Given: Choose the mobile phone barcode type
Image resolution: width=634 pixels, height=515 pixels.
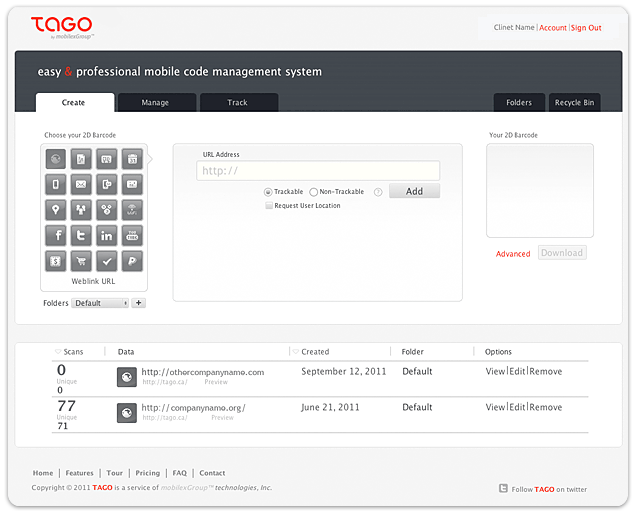Looking at the screenshot, I should click(x=55, y=184).
